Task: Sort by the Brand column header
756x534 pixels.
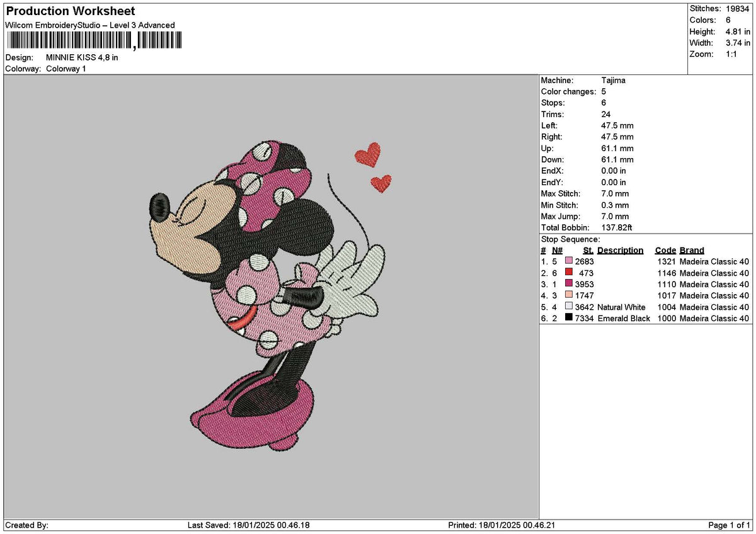Action: pyautogui.click(x=690, y=250)
